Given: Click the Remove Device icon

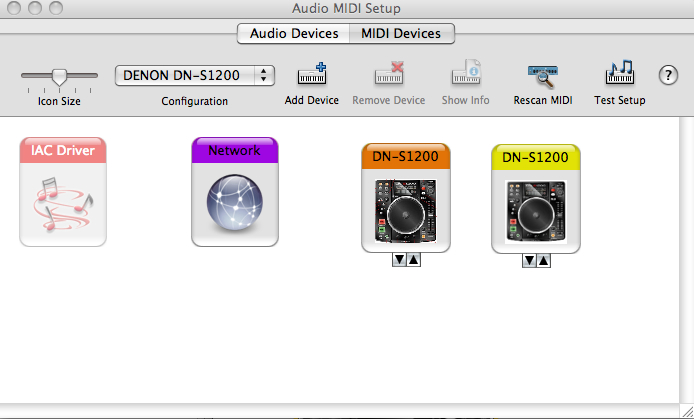Looking at the screenshot, I should [389, 73].
